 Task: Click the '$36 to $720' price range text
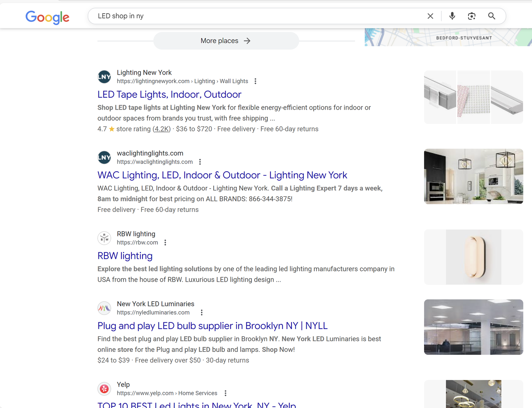point(194,129)
